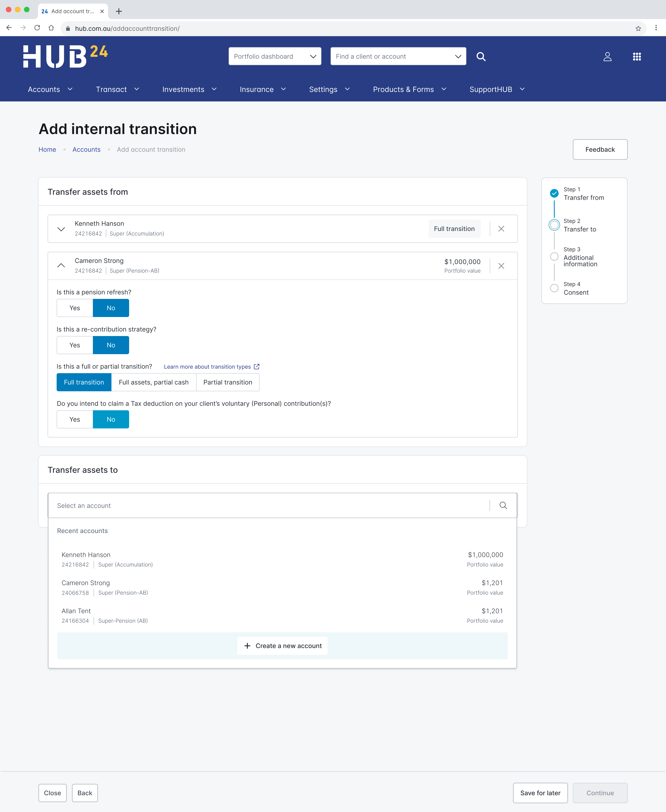Click external link icon beside Learn more

257,367
